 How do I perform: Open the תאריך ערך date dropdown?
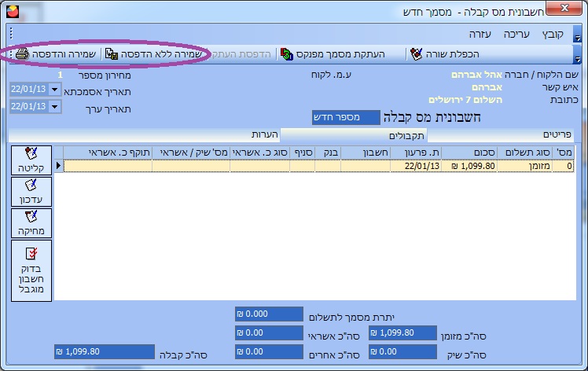tap(55, 107)
